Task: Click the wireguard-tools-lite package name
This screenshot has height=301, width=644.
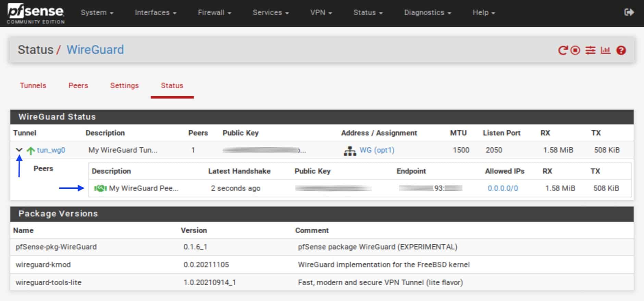Action: 48,283
